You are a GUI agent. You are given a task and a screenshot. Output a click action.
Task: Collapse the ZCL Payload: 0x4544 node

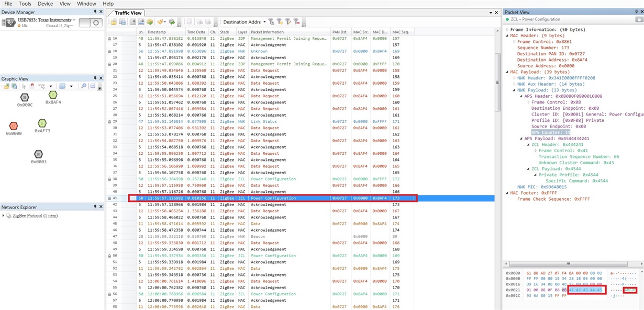coord(528,169)
